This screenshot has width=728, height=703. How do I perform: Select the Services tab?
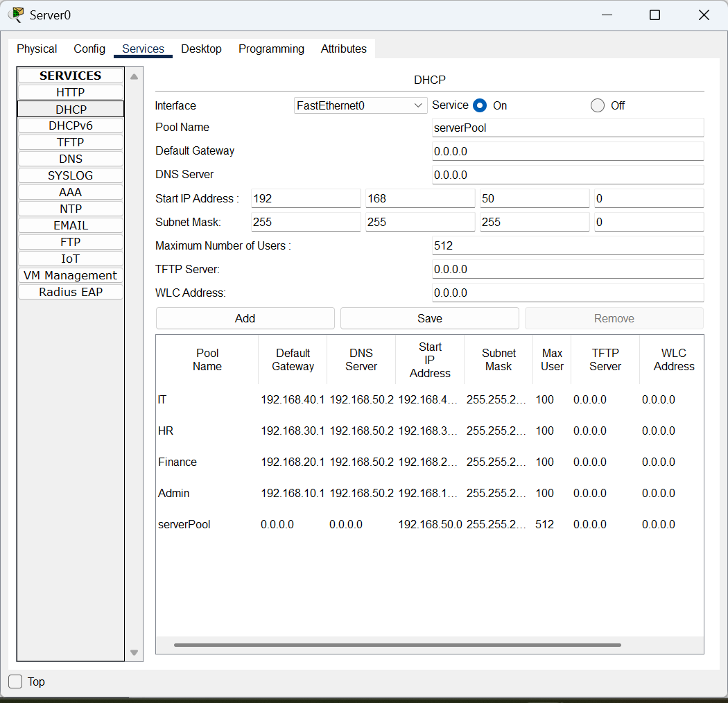[x=143, y=49]
